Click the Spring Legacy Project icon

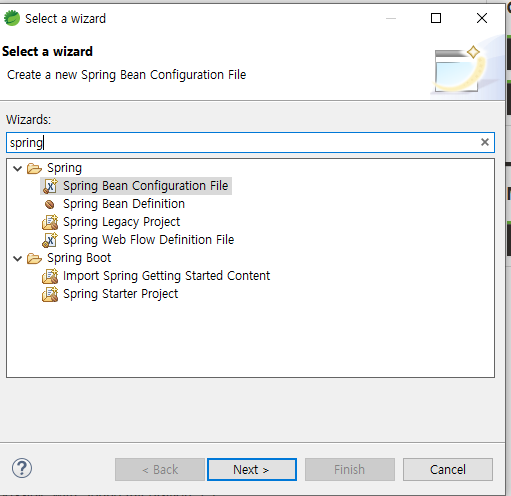point(50,222)
